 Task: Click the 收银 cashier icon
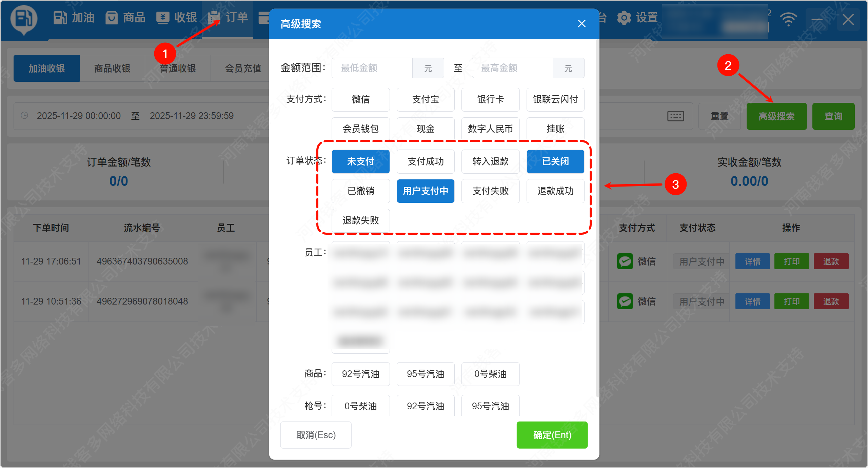[163, 18]
